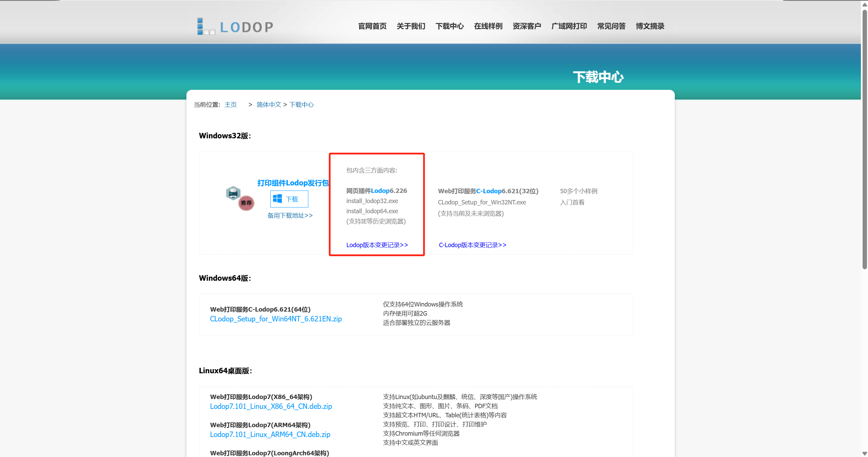Click the 主页 breadcrumb link

pyautogui.click(x=231, y=105)
